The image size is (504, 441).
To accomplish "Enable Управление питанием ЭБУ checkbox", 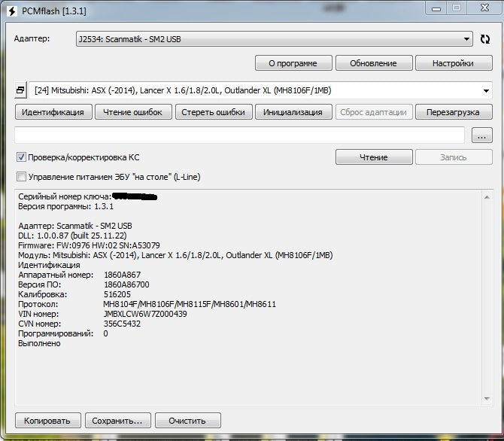I will pos(21,177).
